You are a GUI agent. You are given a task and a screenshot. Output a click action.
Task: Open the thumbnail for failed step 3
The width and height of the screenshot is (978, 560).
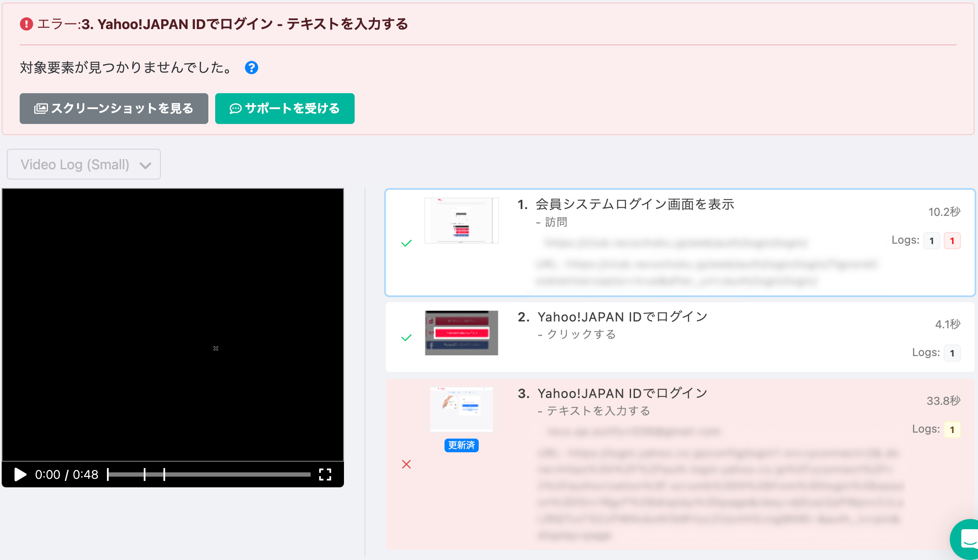click(461, 409)
